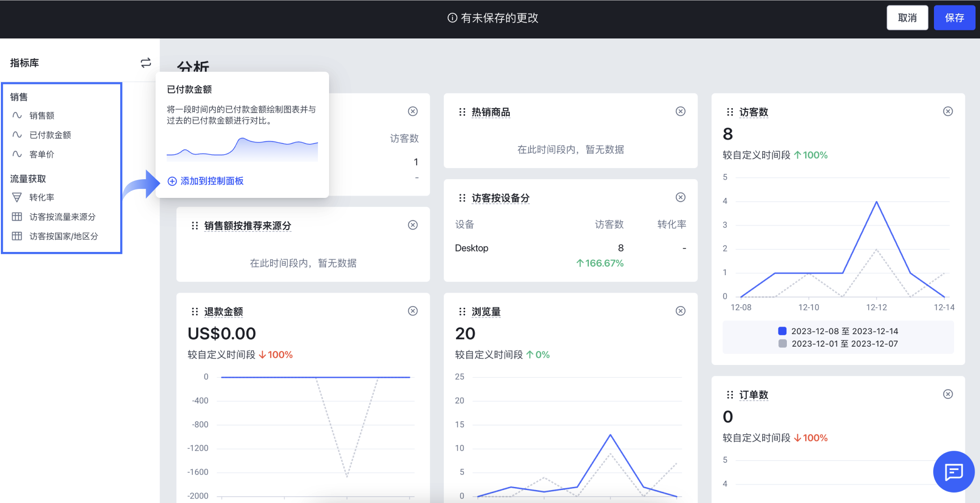The height and width of the screenshot is (503, 980).
Task: Click the wave icon beside 已付款金额
Action: click(x=17, y=135)
